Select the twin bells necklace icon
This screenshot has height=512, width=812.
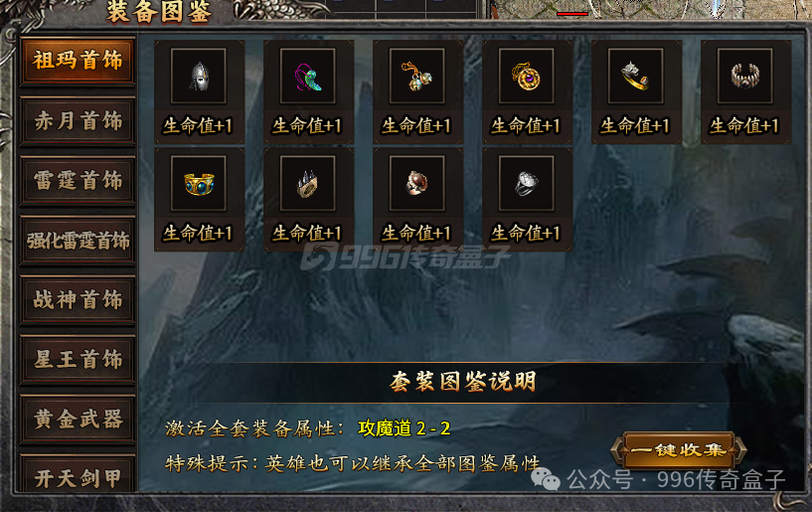tap(417, 77)
